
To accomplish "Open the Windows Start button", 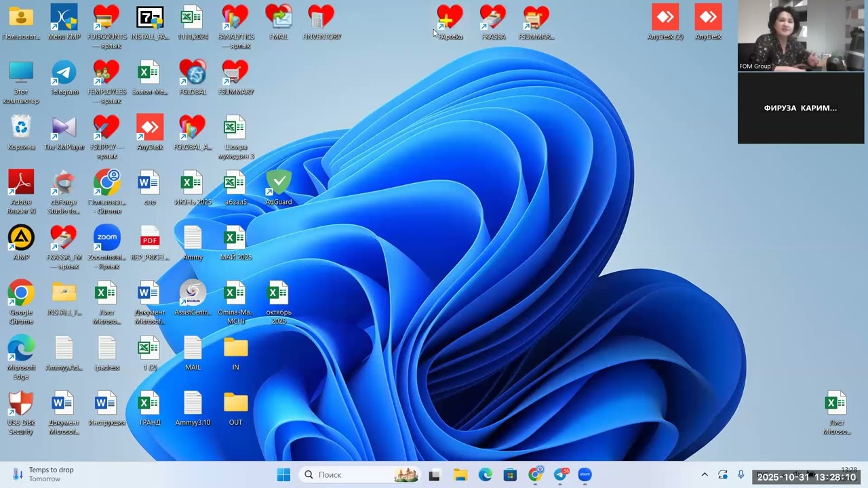I will tap(283, 474).
